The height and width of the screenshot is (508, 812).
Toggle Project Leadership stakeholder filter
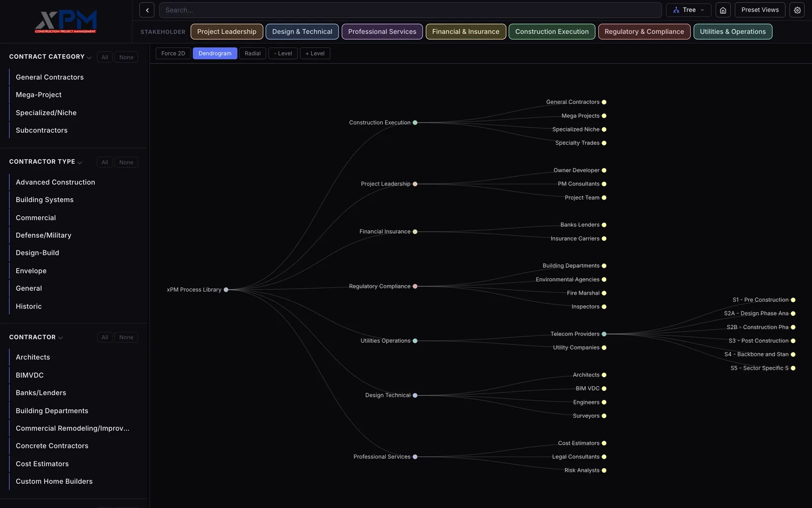click(x=227, y=31)
